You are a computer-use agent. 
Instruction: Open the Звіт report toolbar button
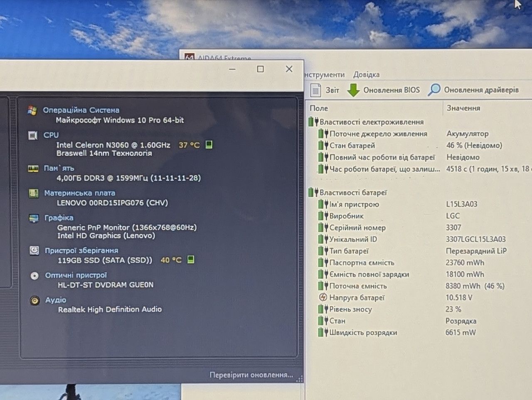pos(325,90)
